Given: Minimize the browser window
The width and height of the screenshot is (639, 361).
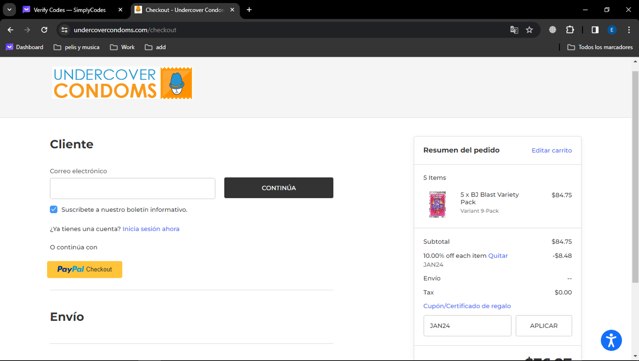Looking at the screenshot, I should (x=585, y=10).
